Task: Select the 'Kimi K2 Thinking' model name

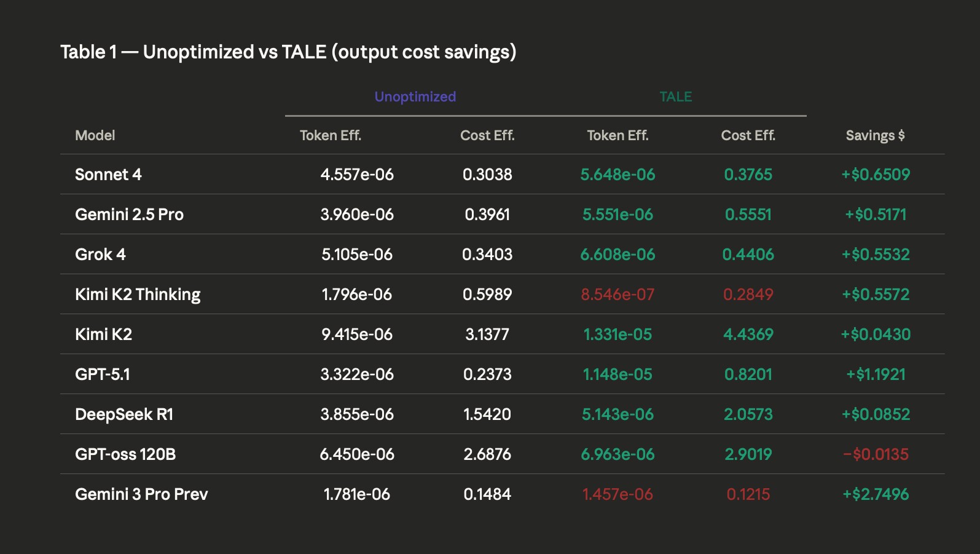Action: pyautogui.click(x=138, y=295)
